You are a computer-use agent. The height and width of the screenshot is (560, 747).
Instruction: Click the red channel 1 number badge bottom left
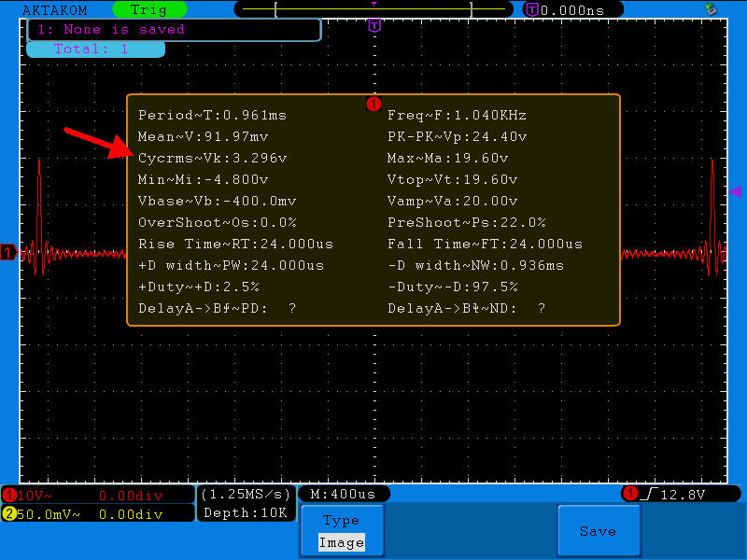pos(9,496)
